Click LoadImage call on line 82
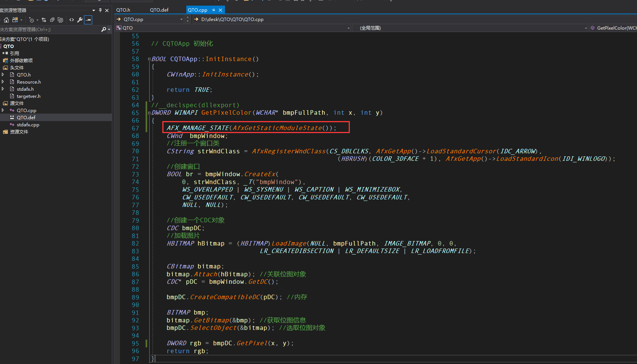This screenshot has height=364, width=637. pyautogui.click(x=289, y=243)
